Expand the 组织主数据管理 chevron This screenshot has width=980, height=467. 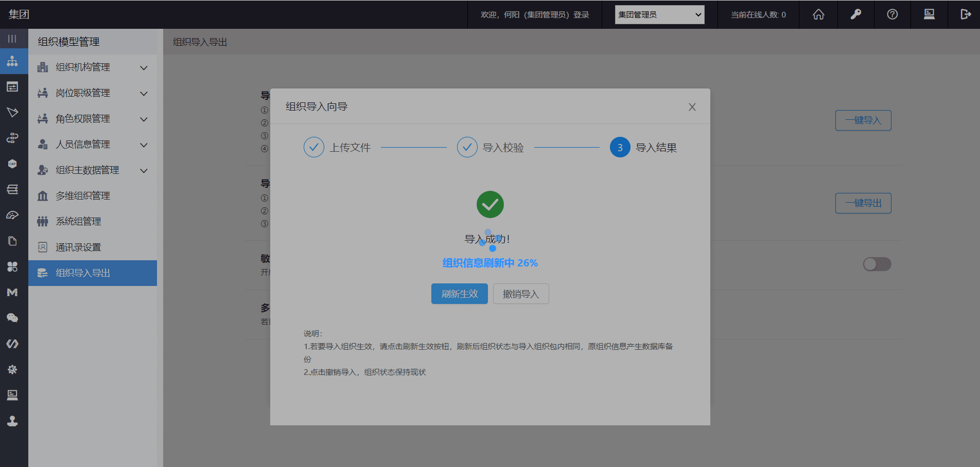tap(144, 170)
